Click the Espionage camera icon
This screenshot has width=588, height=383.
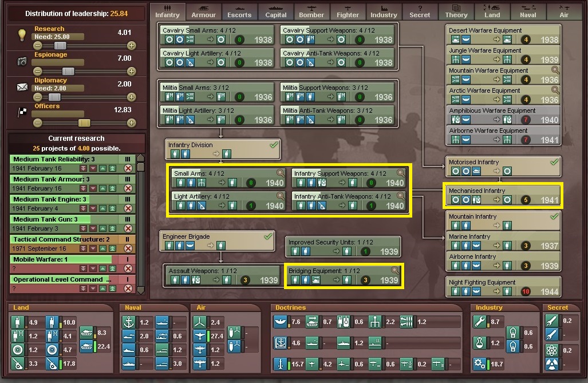22,61
